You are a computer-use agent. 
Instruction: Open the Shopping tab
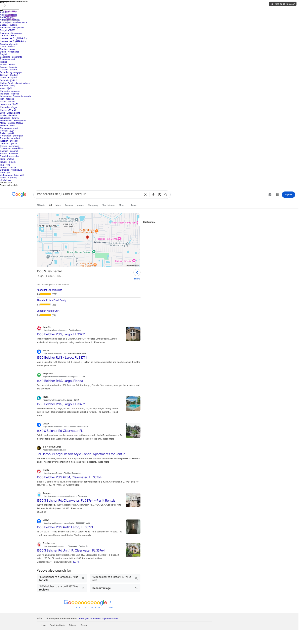click(x=93, y=205)
